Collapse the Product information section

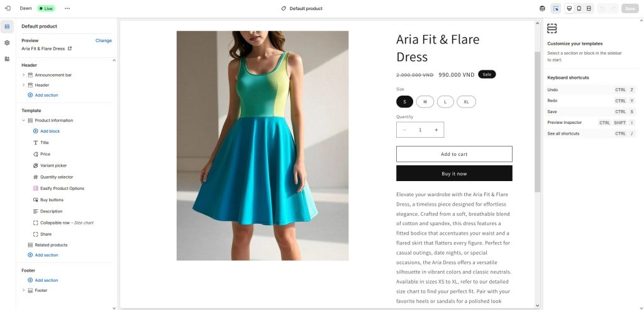coord(23,120)
